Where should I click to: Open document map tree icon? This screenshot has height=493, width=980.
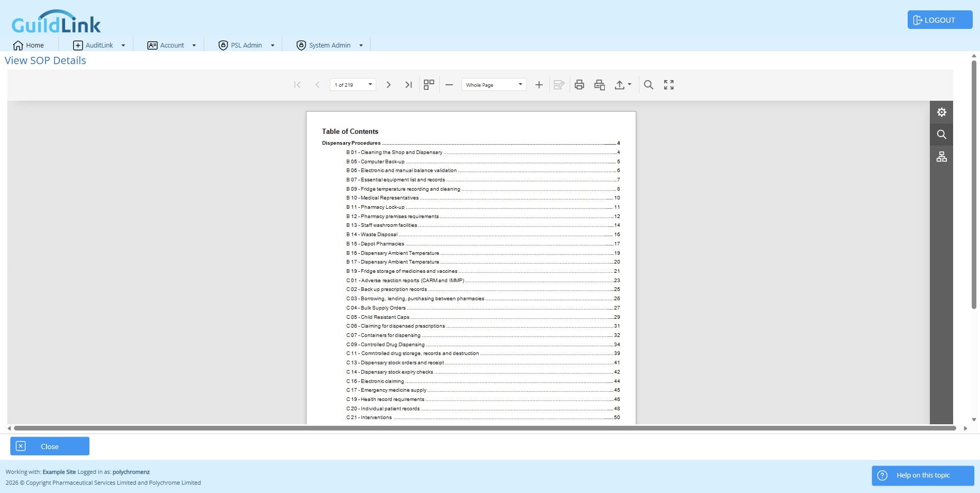942,157
